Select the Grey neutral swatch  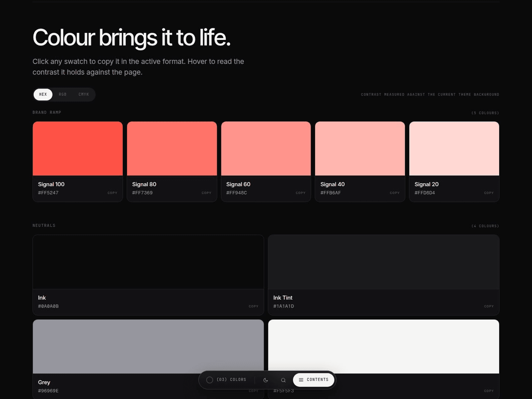(x=148, y=346)
